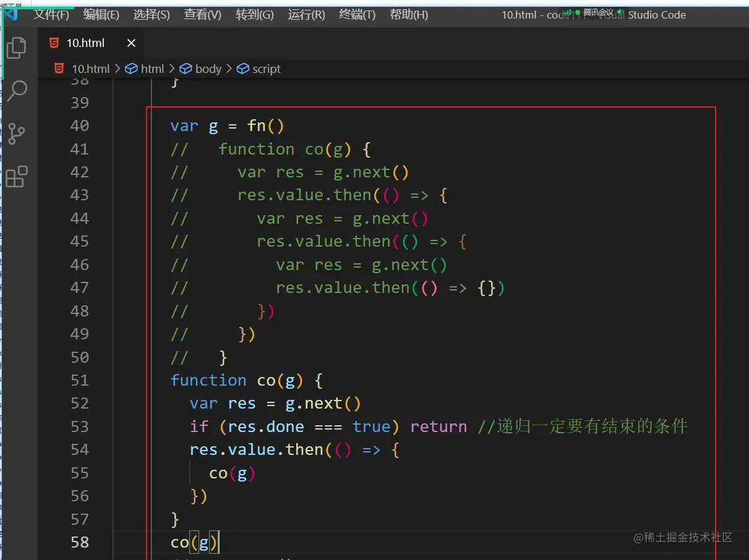Viewport: 749px width, 560px height.
Task: Click the recursive 'co(g)' call on line 55
Action: click(x=233, y=473)
